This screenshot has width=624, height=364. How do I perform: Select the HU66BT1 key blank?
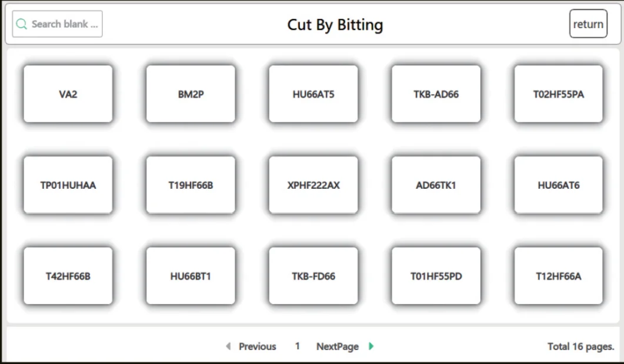[191, 276]
